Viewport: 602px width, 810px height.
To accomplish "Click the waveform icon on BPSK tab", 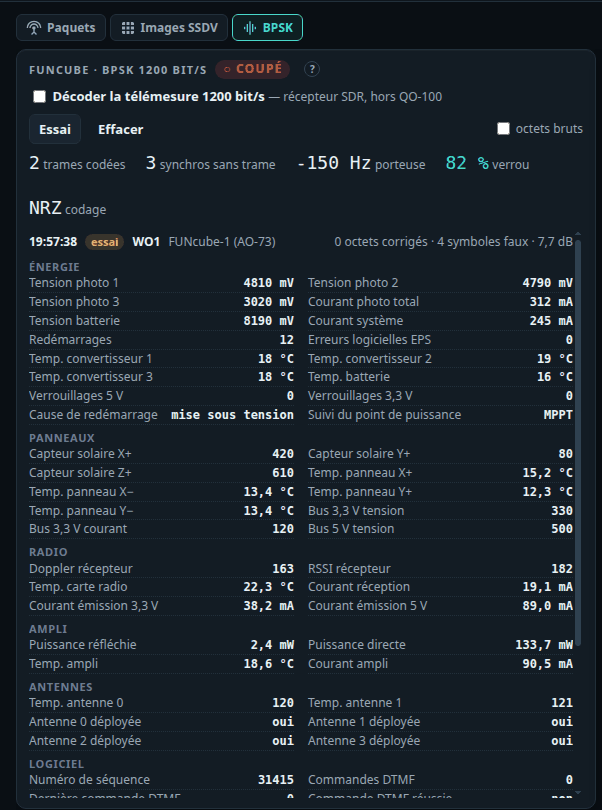I will [x=250, y=28].
